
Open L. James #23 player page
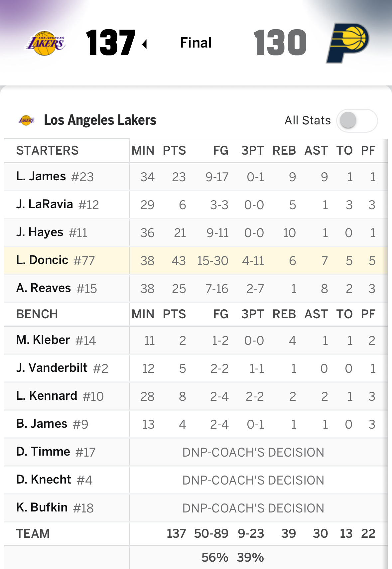click(x=55, y=177)
